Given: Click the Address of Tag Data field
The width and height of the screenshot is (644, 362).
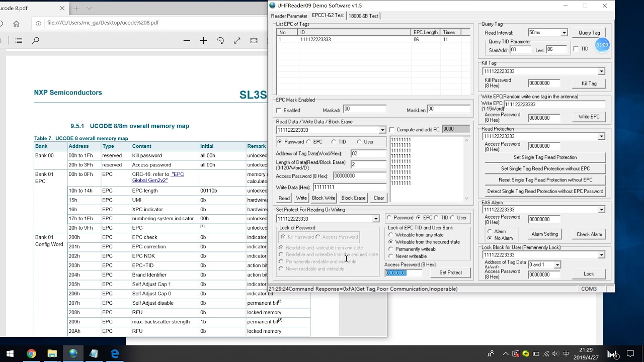Looking at the screenshot, I should point(368,153).
